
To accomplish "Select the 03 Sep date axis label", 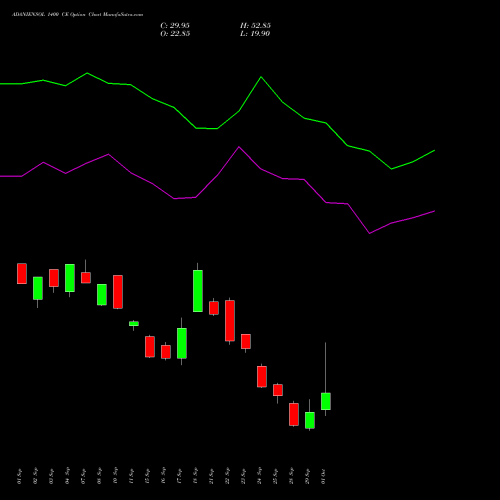I will (x=52, y=476).
